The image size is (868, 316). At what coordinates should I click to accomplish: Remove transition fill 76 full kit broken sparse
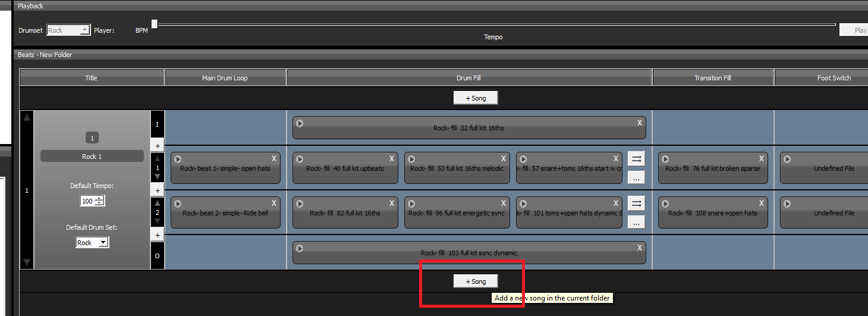[x=762, y=158]
